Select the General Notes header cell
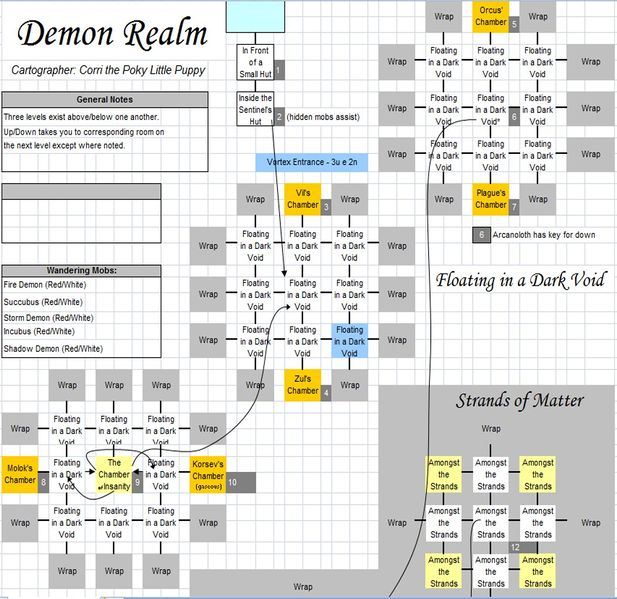This screenshot has height=599, width=617. [105, 100]
